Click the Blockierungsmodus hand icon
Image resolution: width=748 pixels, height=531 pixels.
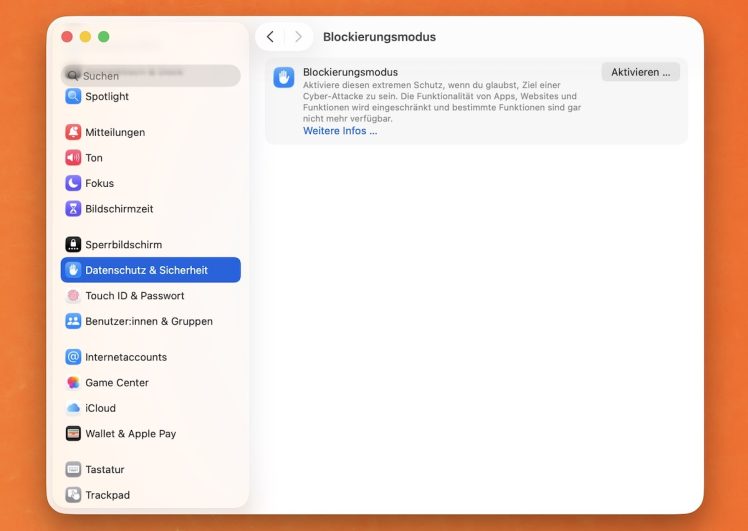(284, 78)
